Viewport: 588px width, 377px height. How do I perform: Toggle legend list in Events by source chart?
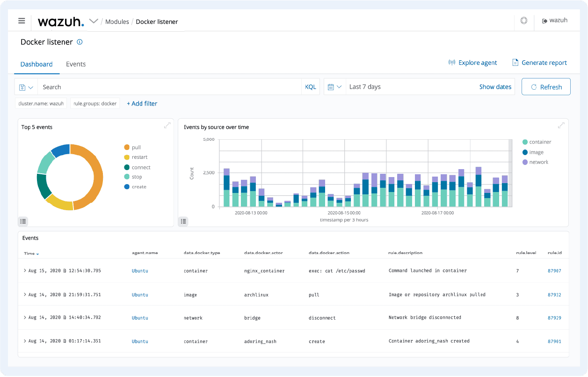[x=183, y=221]
